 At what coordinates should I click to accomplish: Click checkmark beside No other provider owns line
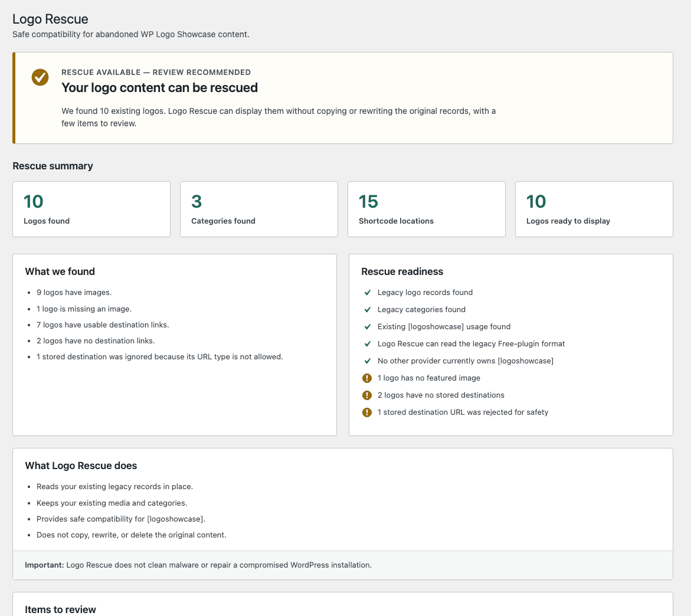[368, 361]
